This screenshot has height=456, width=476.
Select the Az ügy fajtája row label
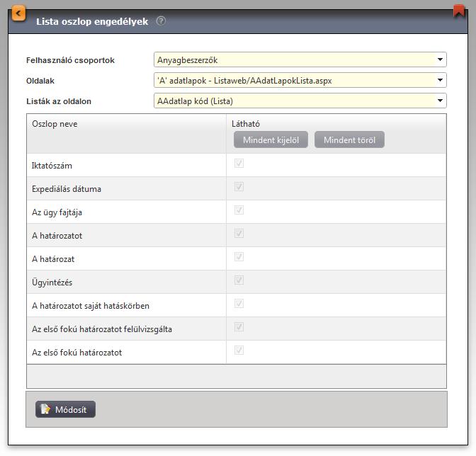[57, 212]
